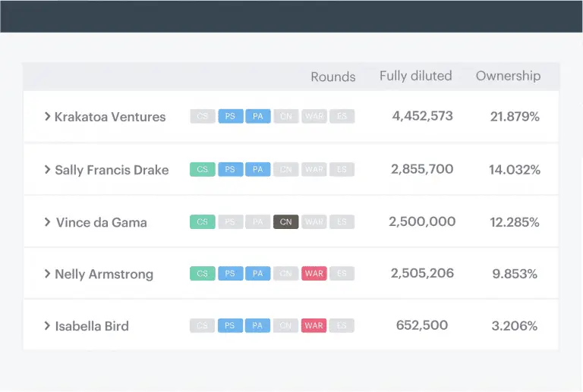Expand the Krakatoa Ventures row
Screen dimensions: 583x392
[x=47, y=117]
